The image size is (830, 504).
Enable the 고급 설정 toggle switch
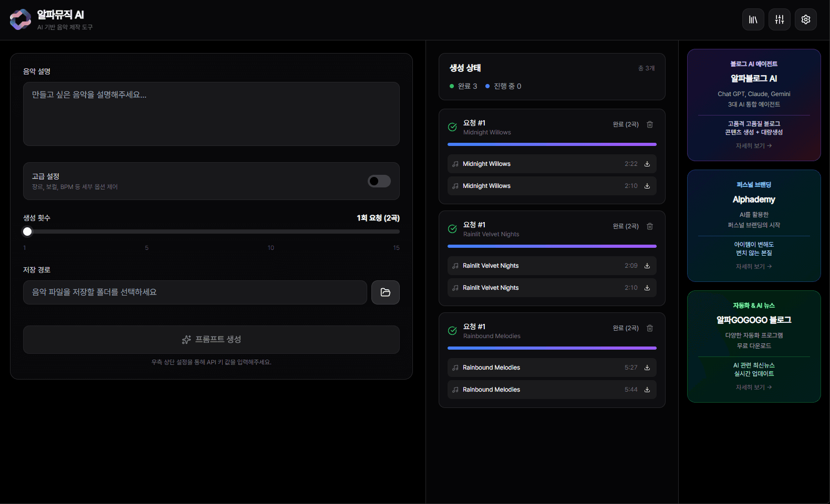tap(379, 181)
